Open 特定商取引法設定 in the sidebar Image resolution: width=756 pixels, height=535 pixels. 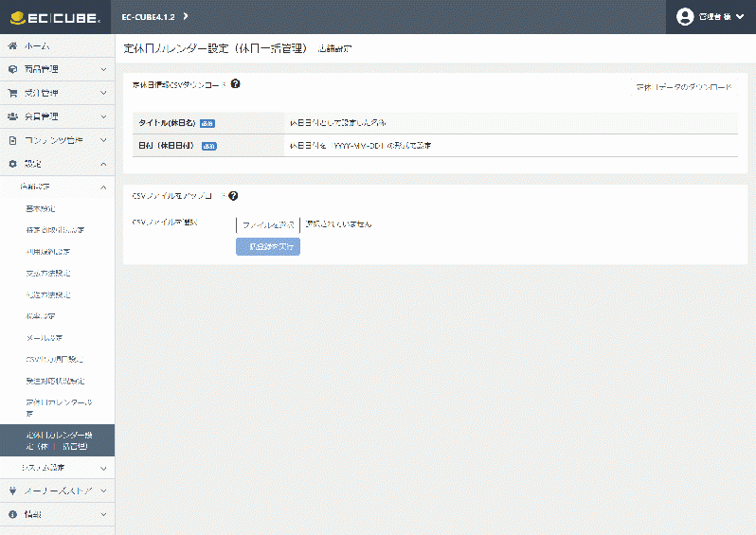point(55,230)
